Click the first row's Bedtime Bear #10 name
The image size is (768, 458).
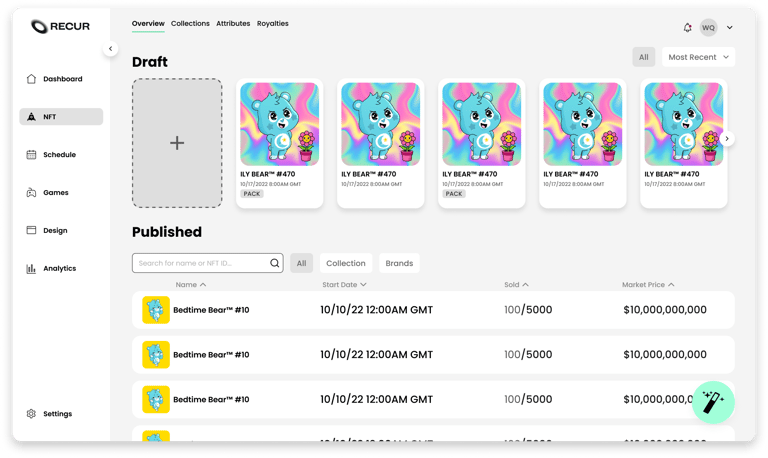[x=211, y=310]
